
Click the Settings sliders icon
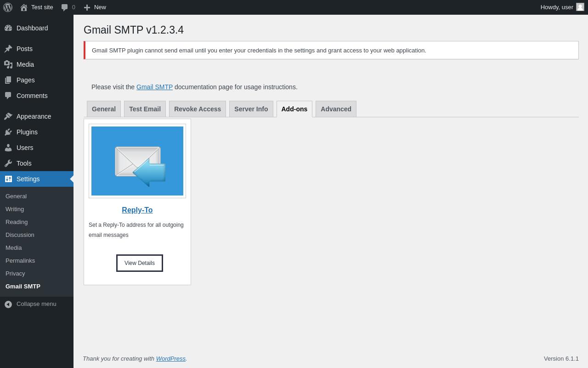pos(8,179)
